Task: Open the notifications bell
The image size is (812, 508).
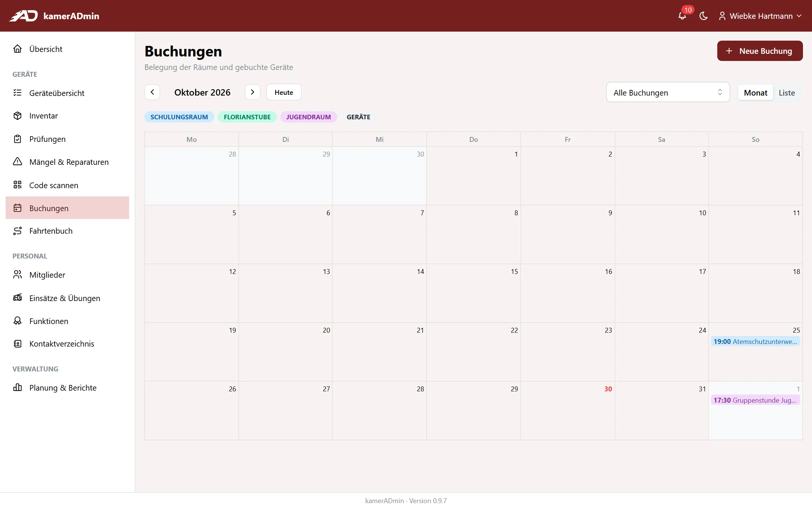Action: pos(682,16)
